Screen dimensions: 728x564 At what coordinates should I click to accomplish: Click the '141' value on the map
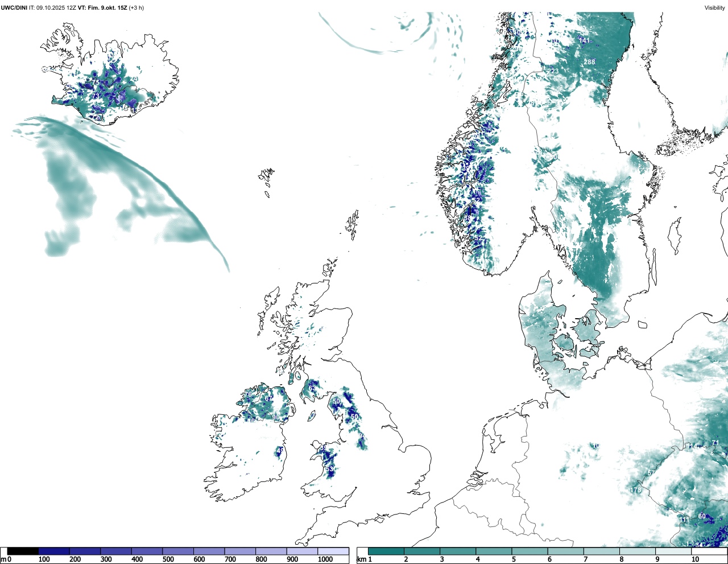point(584,40)
